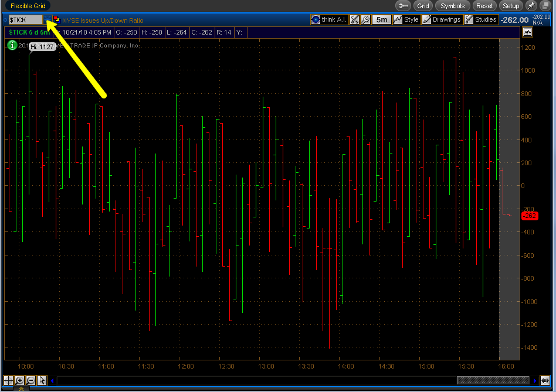
Task: Click the 10:00 time axis label
Action: (26, 366)
